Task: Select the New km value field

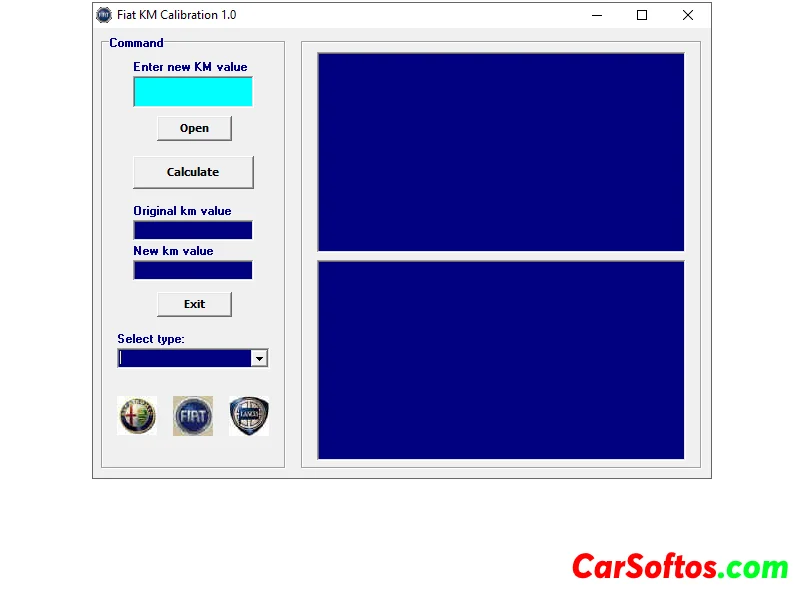Action: point(193,270)
